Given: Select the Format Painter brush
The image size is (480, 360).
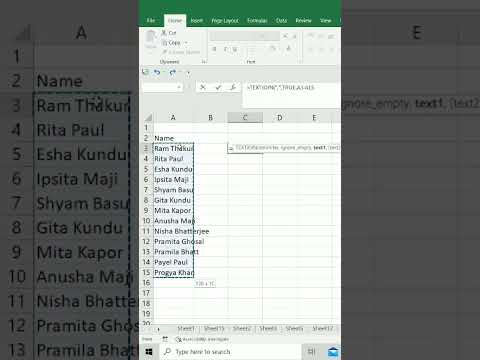Looking at the screenshot, I should pyautogui.click(x=165, y=52).
